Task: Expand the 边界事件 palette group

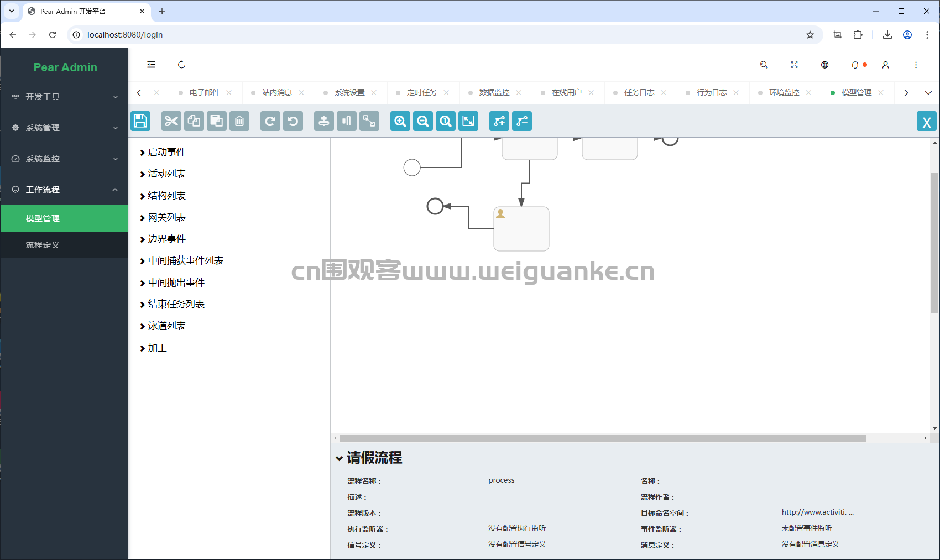Action: (x=163, y=239)
